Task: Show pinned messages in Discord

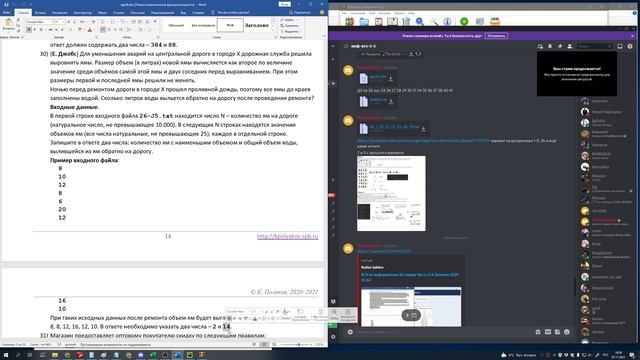Action: pyautogui.click(x=560, y=47)
